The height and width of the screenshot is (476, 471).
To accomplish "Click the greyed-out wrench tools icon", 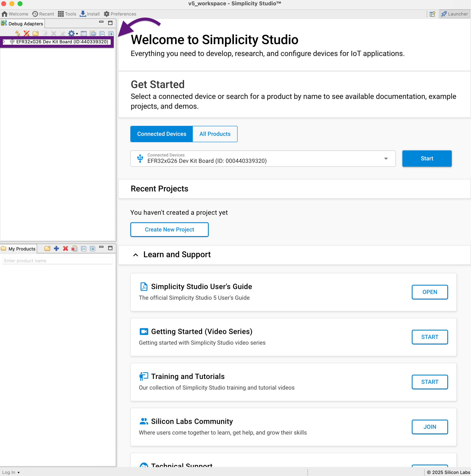I will click(63, 33).
